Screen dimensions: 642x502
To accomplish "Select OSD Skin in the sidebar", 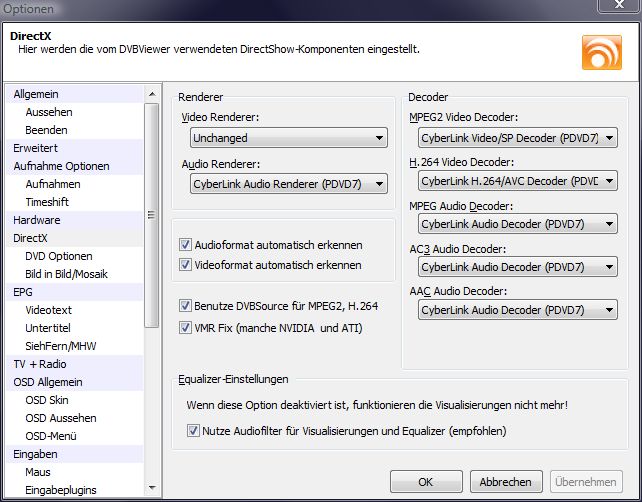I will click(47, 400).
